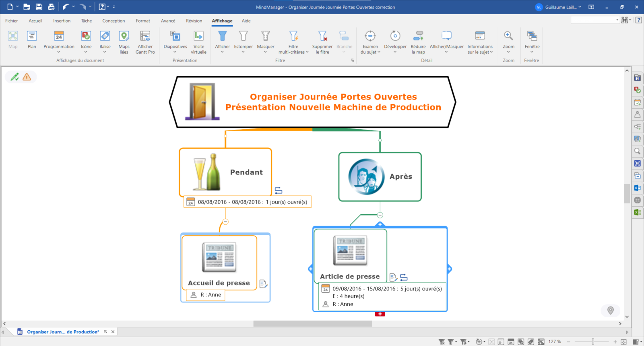
Task: Click the zoom slider in status bar
Action: (593, 342)
